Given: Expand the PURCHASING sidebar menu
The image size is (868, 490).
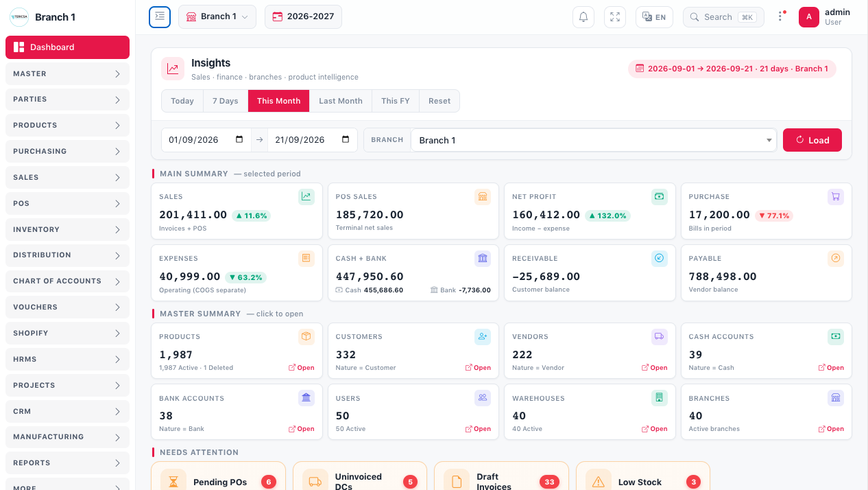Looking at the screenshot, I should [x=67, y=152].
